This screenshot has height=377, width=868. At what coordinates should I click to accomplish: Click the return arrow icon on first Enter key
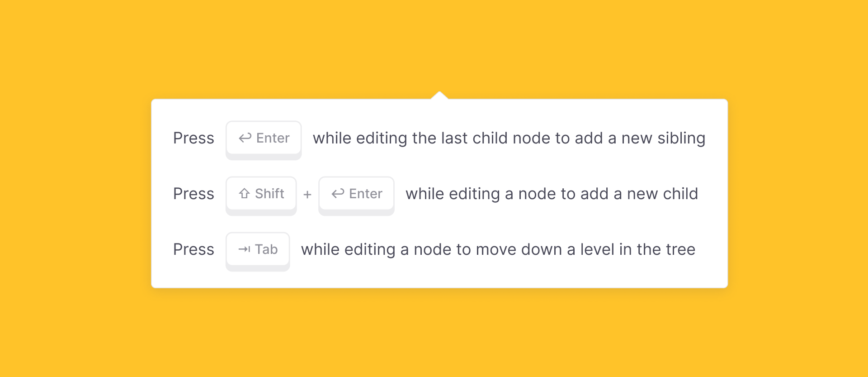pos(245,138)
